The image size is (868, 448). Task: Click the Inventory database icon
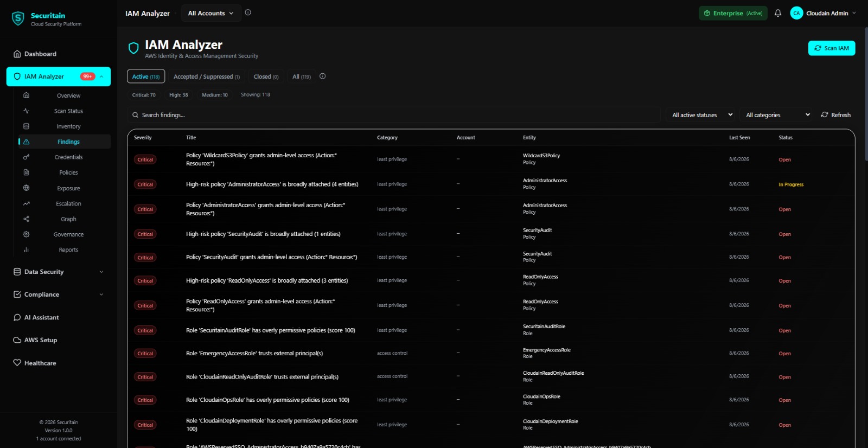[26, 126]
